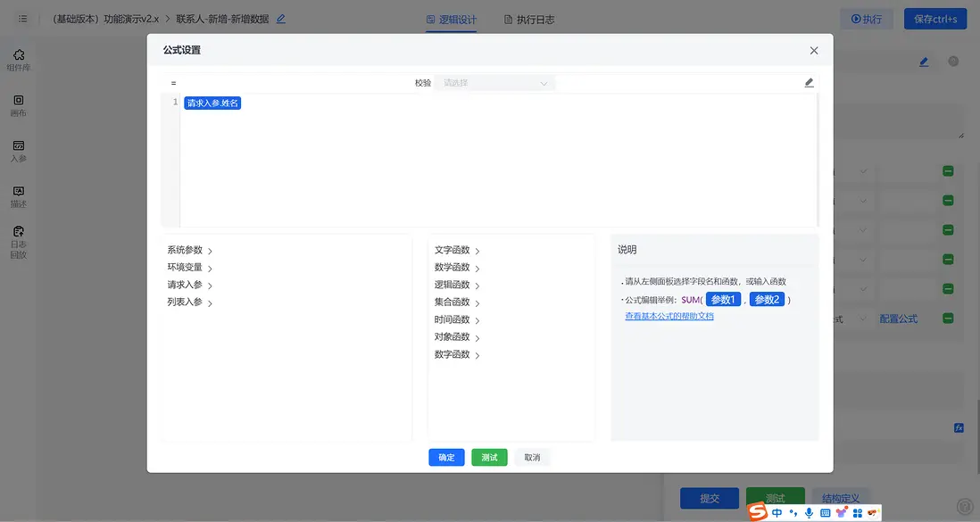
Task: Open the 查看基本公式的帮助文档 help link
Action: (x=669, y=317)
